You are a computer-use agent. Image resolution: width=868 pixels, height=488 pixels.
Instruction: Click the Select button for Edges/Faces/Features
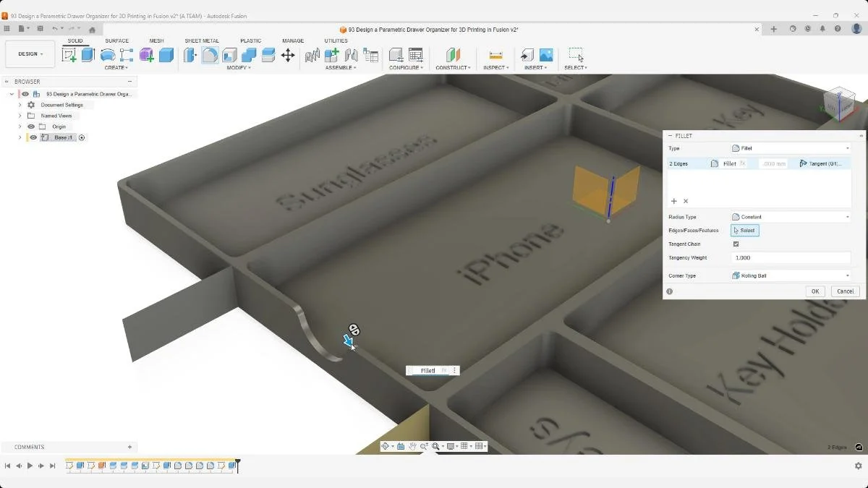pyautogui.click(x=744, y=231)
